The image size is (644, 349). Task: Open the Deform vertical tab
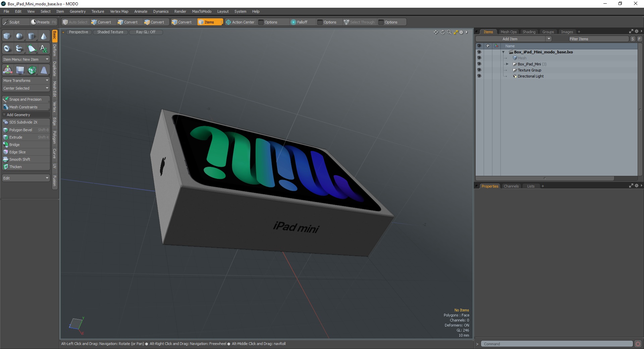tap(55, 50)
